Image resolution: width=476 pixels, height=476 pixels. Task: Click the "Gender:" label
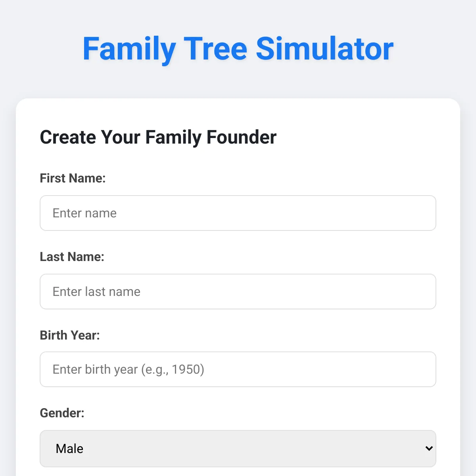[x=62, y=413]
